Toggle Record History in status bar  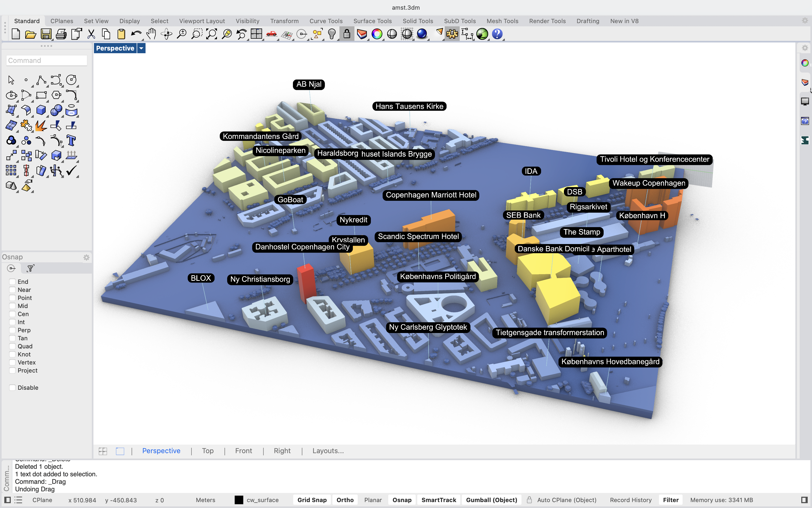(630, 500)
